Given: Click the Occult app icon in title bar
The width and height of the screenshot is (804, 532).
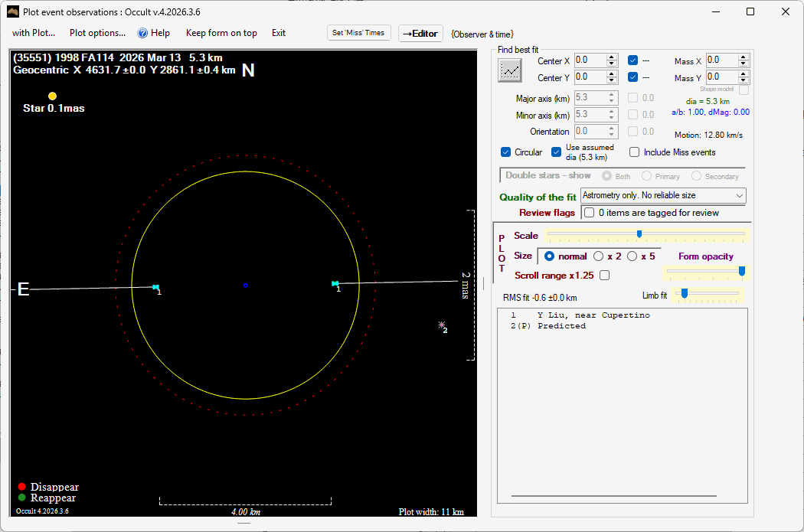Looking at the screenshot, I should pos(12,11).
